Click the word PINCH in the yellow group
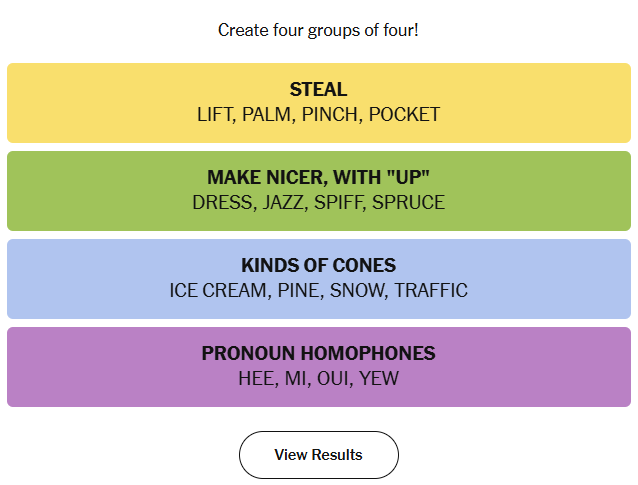The width and height of the screenshot is (638, 485). 328,114
